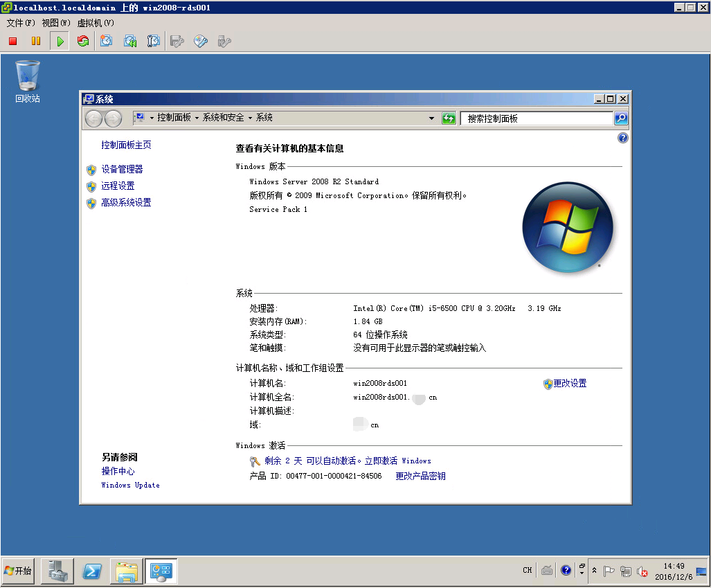Image resolution: width=711 pixels, height=588 pixels.
Task: Click the language bar help icon
Action: (566, 570)
